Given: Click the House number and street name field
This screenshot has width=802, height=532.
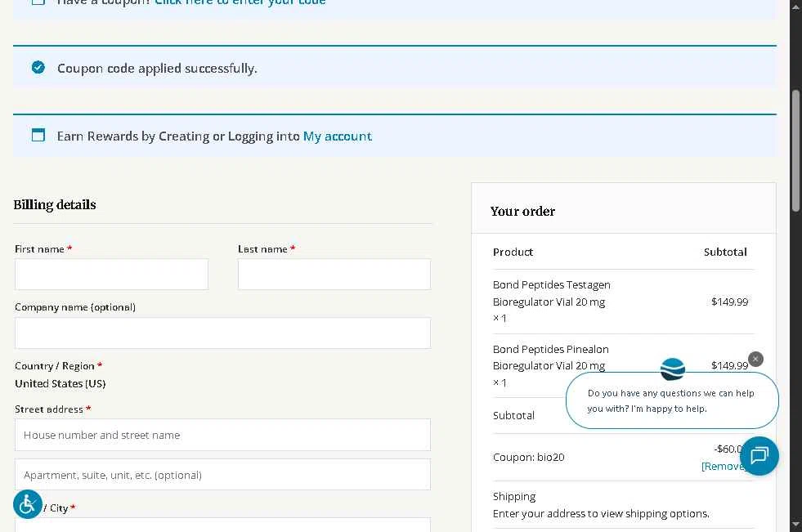Looking at the screenshot, I should pos(222,435).
